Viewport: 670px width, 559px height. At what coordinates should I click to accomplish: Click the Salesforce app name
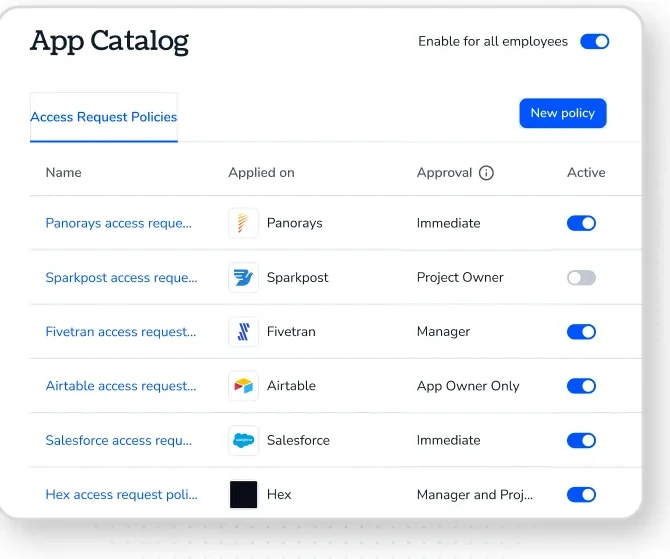[x=298, y=440]
